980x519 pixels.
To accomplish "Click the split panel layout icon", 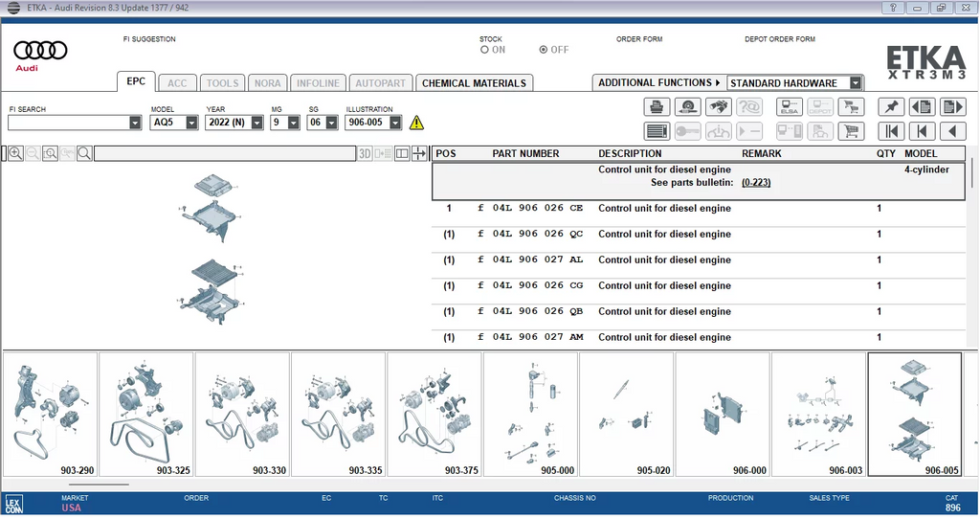I will click(x=402, y=153).
